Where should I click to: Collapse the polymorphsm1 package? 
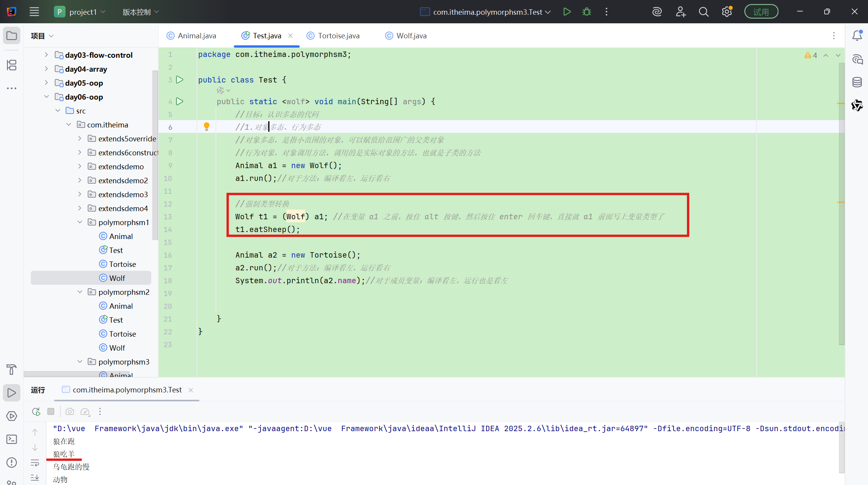pos(80,222)
